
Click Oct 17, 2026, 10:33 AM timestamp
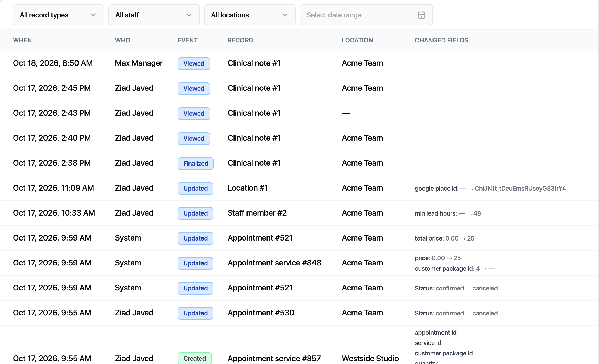tap(54, 213)
